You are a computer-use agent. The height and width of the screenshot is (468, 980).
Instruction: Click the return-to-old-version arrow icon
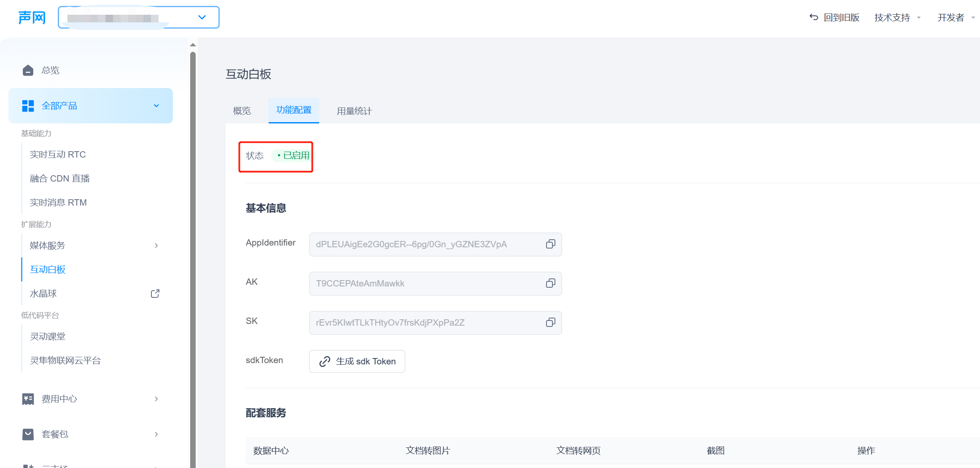814,17
